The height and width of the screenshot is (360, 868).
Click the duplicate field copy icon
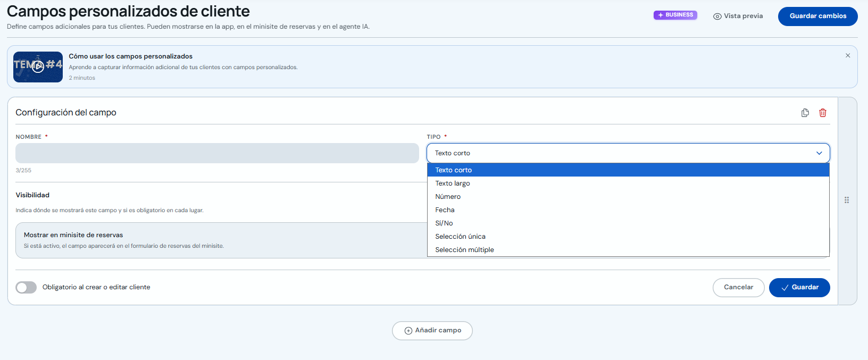click(x=805, y=113)
